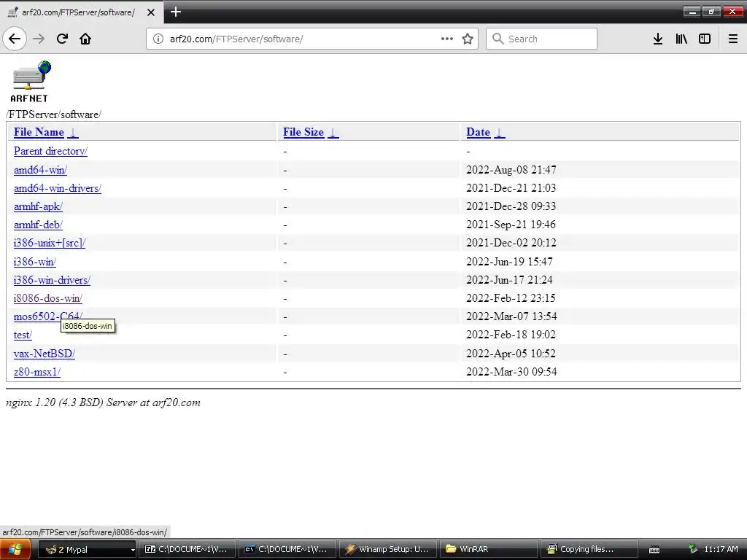Click the nginx server footer text
The width and height of the screenshot is (747, 560).
(x=103, y=402)
